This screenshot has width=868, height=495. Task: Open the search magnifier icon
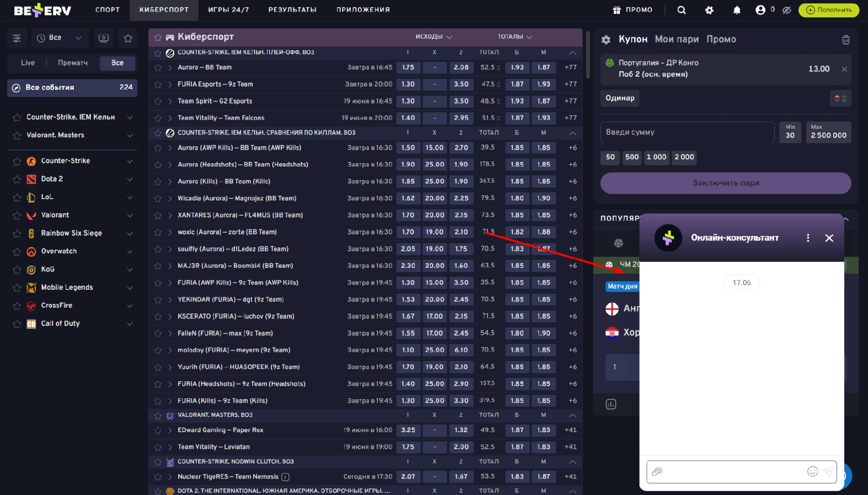tap(681, 10)
